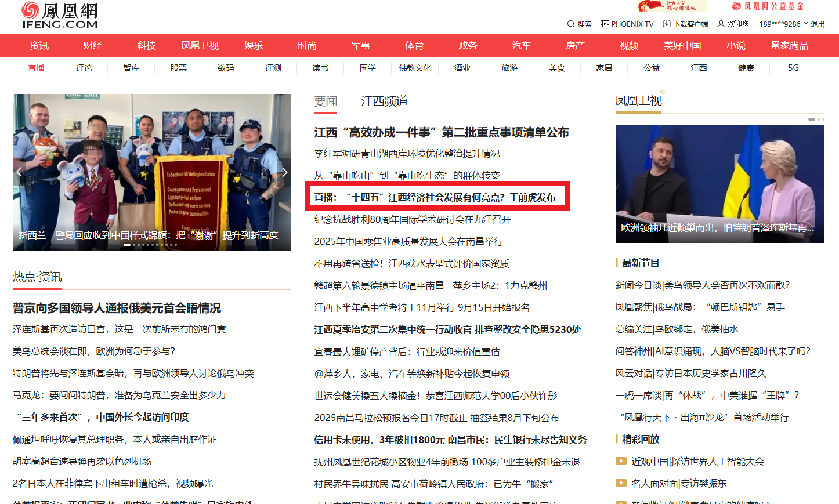The width and height of the screenshot is (839, 504).
Task: Open 汽车 in main navigation
Action: pos(522,45)
